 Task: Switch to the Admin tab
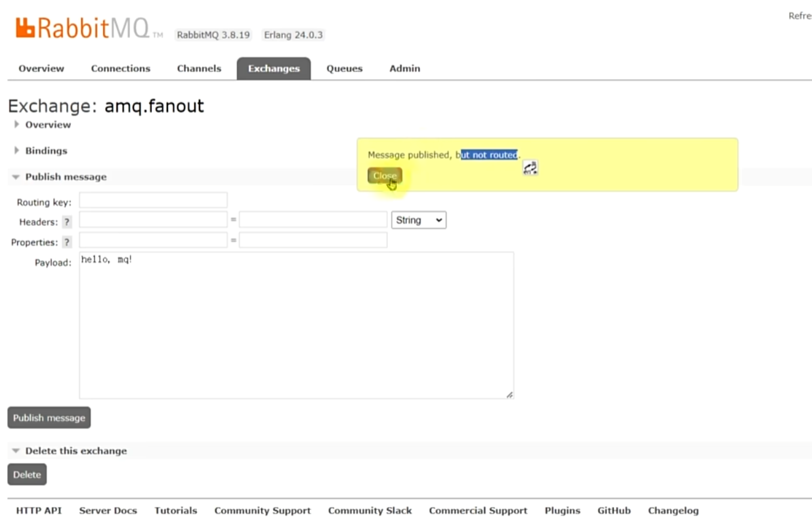point(405,68)
